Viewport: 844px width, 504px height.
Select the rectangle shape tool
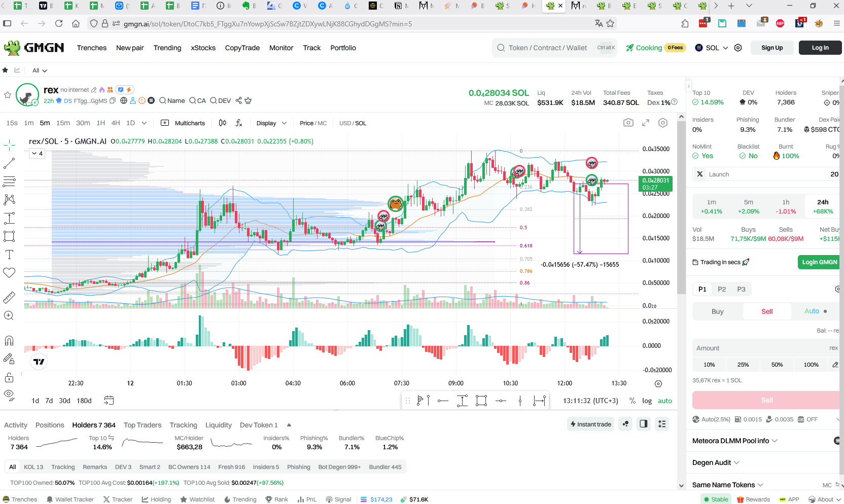[x=9, y=236]
